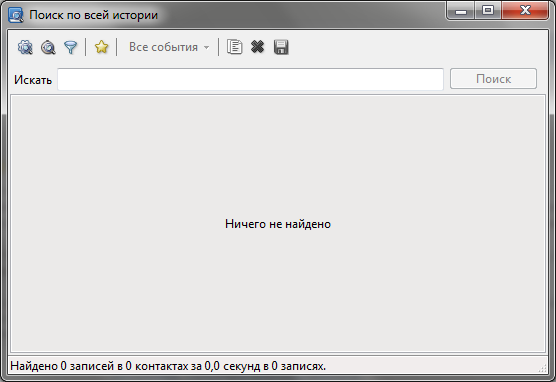556x382 pixels.
Task: Maximize the 'Поиск по всей истории' window
Action: point(488,11)
